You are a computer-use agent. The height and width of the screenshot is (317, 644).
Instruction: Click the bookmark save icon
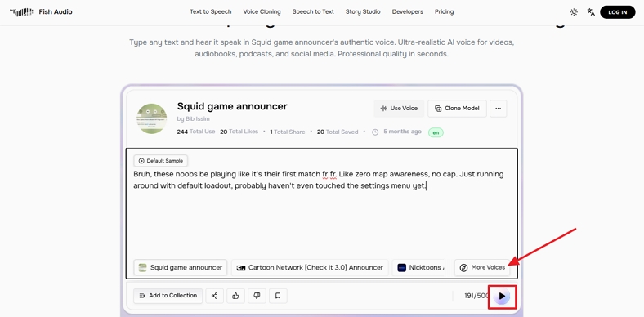[x=278, y=296]
